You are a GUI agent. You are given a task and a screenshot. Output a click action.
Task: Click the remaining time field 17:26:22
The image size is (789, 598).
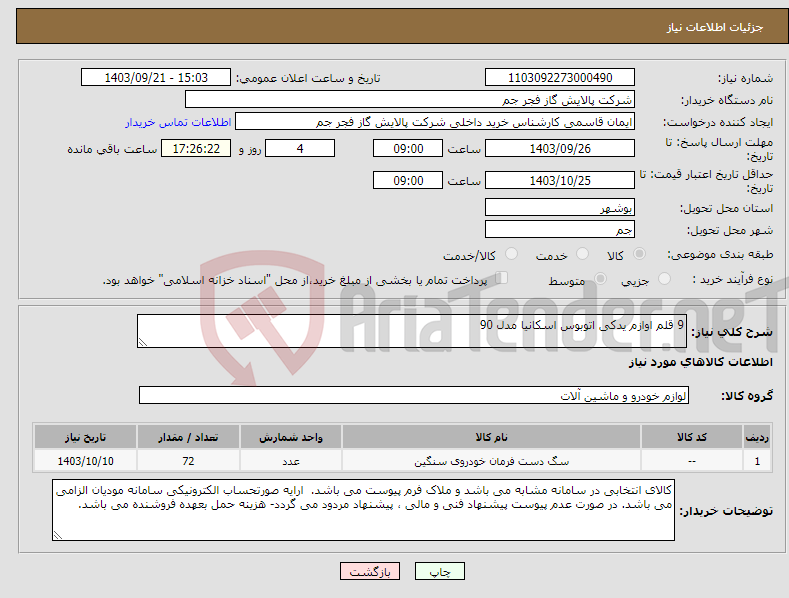pyautogui.click(x=196, y=148)
